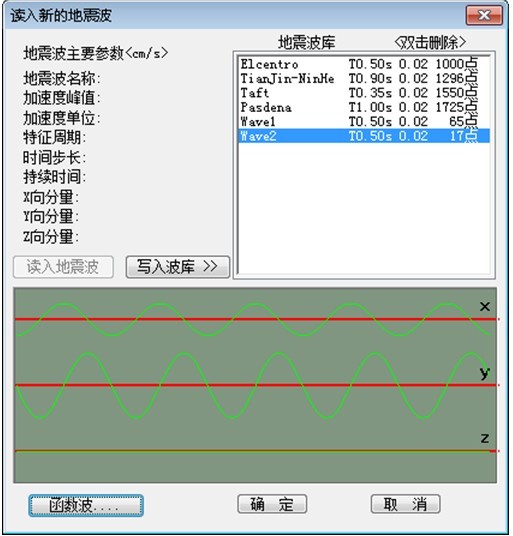This screenshot has width=513, height=536.
Task: Confirm with the 确定 button
Action: coord(272,504)
